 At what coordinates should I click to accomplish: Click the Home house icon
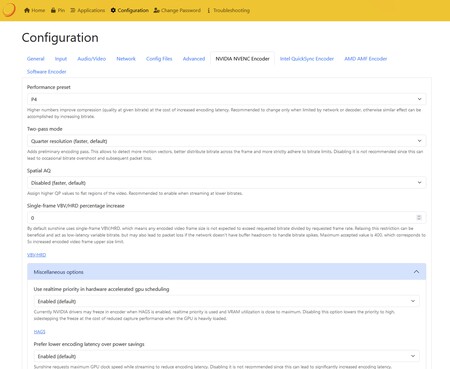(27, 10)
